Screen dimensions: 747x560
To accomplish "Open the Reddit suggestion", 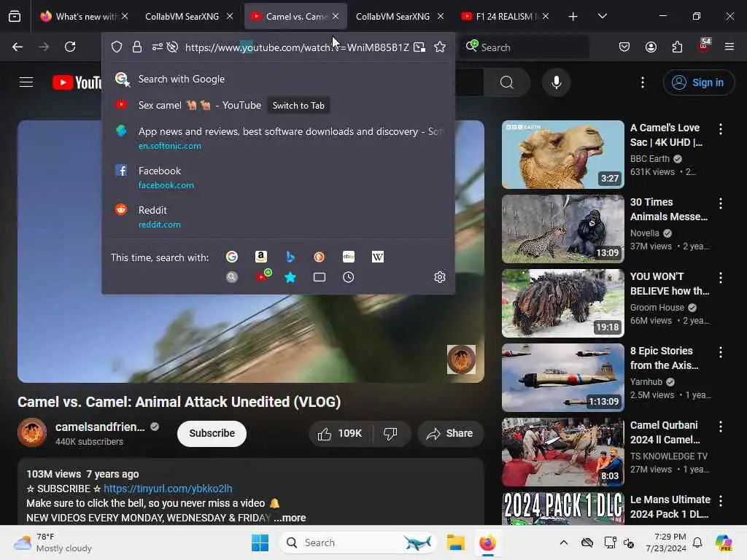I will 278,217.
